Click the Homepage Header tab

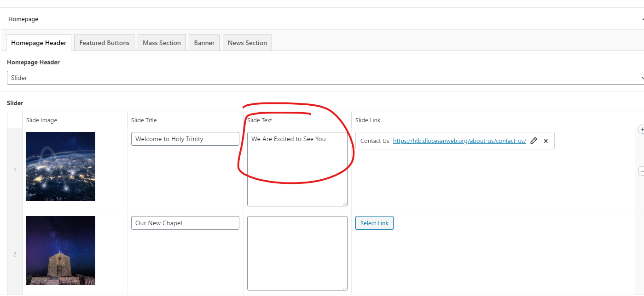coord(39,43)
